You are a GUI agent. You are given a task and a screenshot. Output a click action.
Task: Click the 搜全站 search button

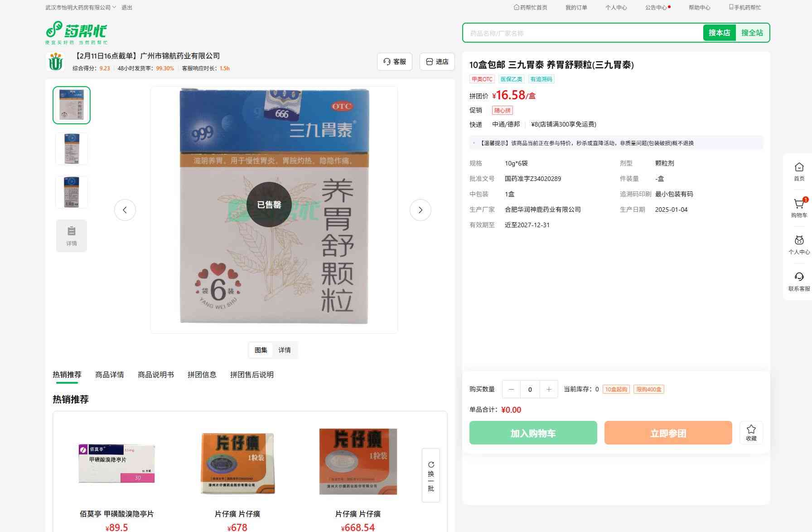click(752, 33)
